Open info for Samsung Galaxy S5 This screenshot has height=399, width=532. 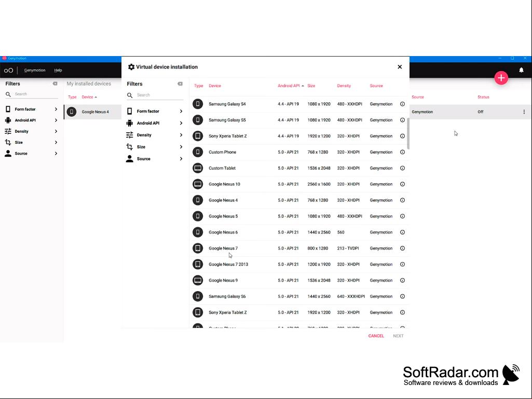[x=402, y=120]
